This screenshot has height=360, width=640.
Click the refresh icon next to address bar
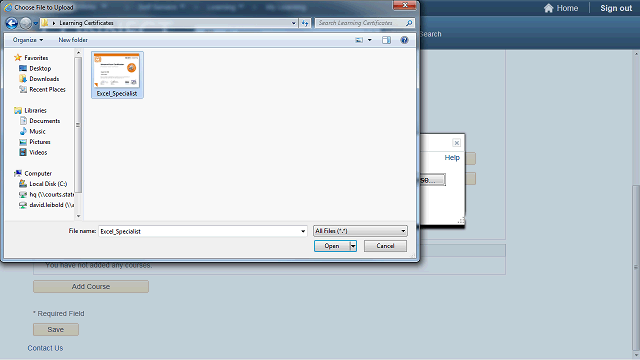305,23
